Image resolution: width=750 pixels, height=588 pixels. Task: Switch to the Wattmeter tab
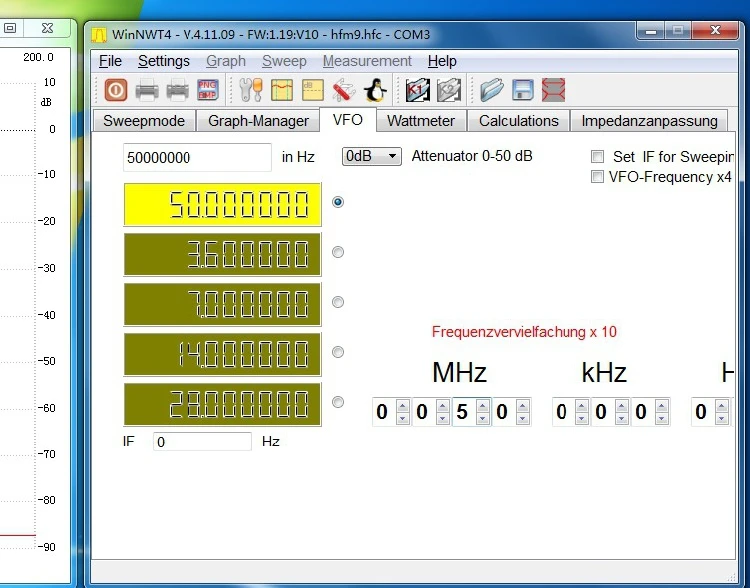pos(421,121)
